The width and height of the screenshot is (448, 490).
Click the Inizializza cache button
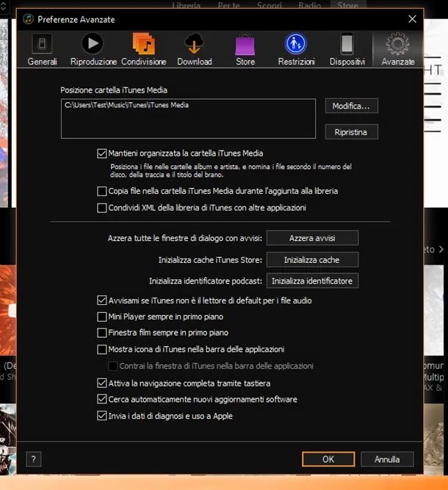(312, 259)
